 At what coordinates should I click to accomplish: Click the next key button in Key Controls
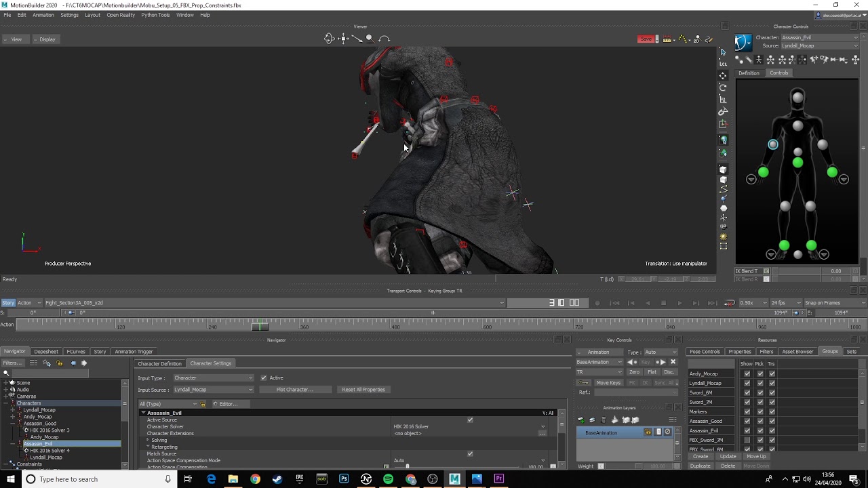point(660,362)
